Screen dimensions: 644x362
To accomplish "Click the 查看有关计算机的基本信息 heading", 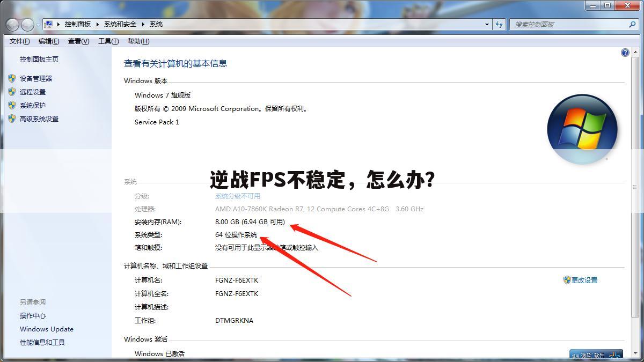I will point(175,63).
